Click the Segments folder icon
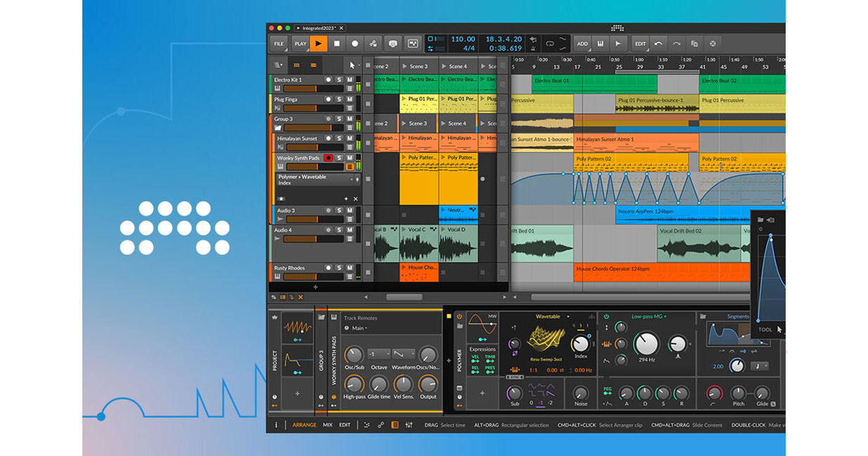Image resolution: width=868 pixels, height=456 pixels. (703, 317)
